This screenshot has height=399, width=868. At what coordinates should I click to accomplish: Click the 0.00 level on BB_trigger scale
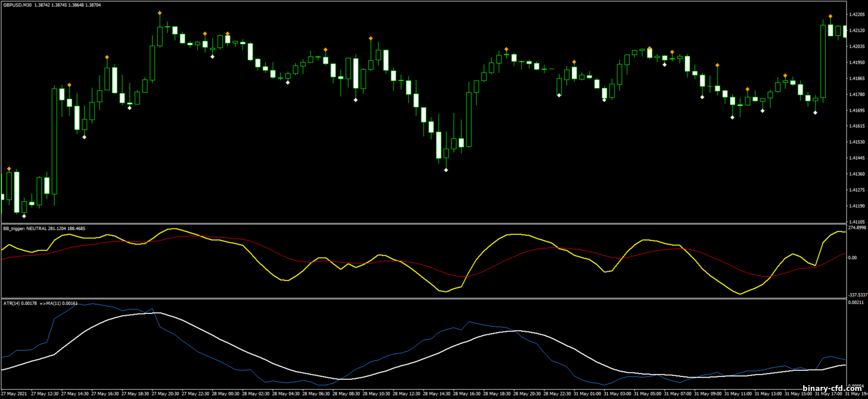coord(854,258)
